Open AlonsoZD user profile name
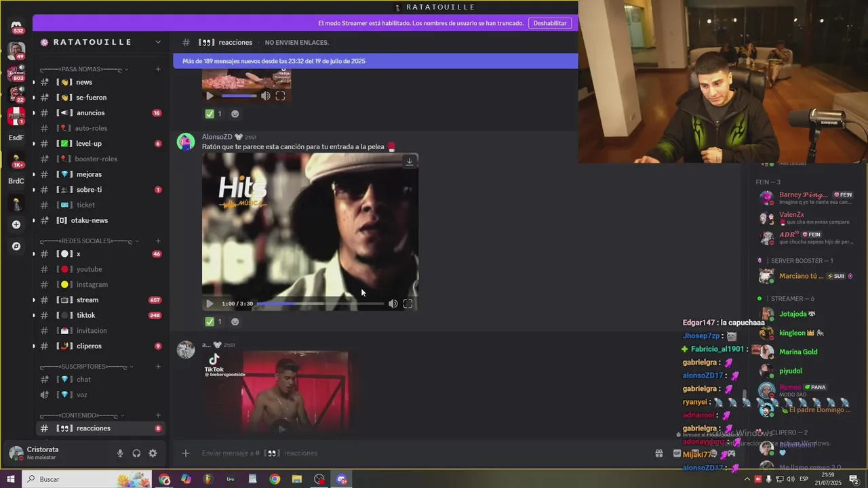The image size is (868, 488). 217,137
